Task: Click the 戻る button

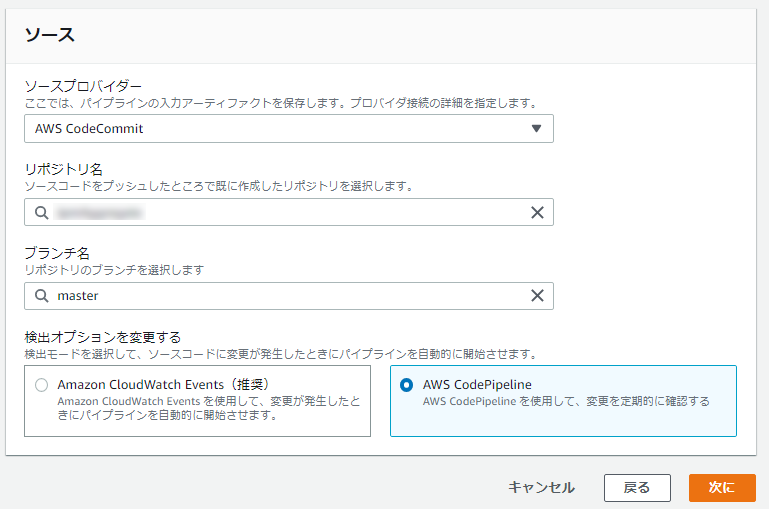Action: click(x=637, y=488)
